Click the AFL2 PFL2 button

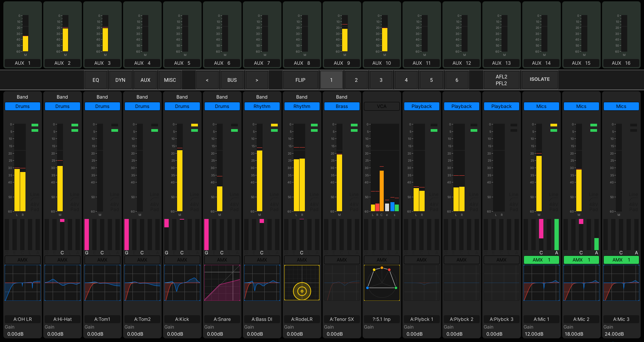501,80
